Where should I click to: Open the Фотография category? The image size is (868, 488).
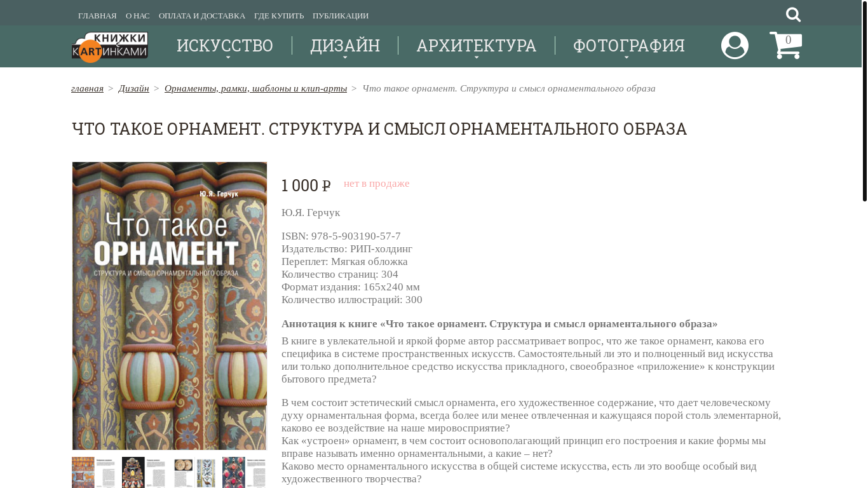[629, 46]
